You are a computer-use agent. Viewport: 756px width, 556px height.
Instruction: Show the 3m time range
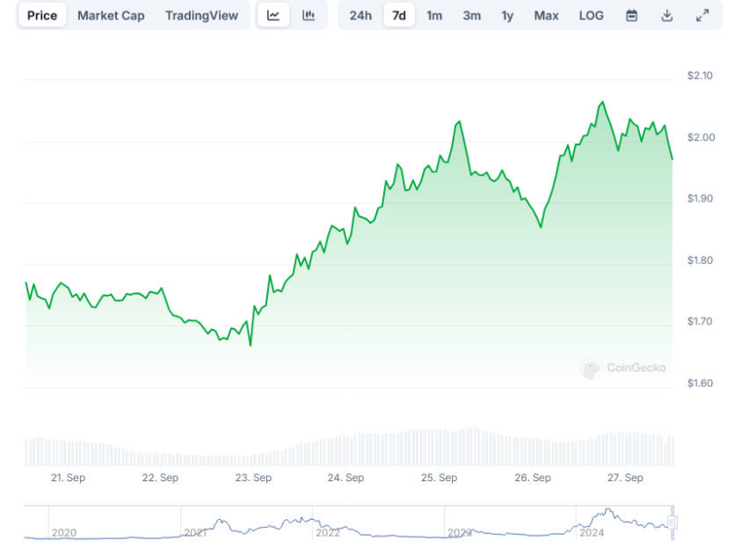pos(472,15)
